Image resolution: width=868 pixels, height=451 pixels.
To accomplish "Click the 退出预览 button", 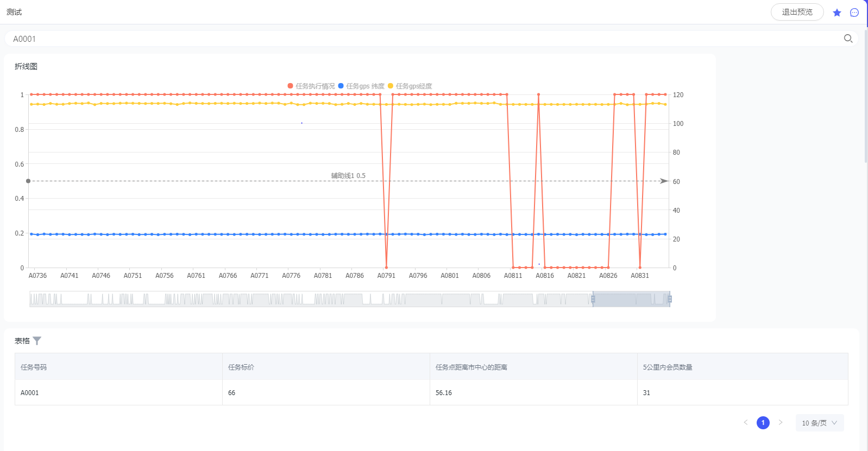I will pos(797,12).
